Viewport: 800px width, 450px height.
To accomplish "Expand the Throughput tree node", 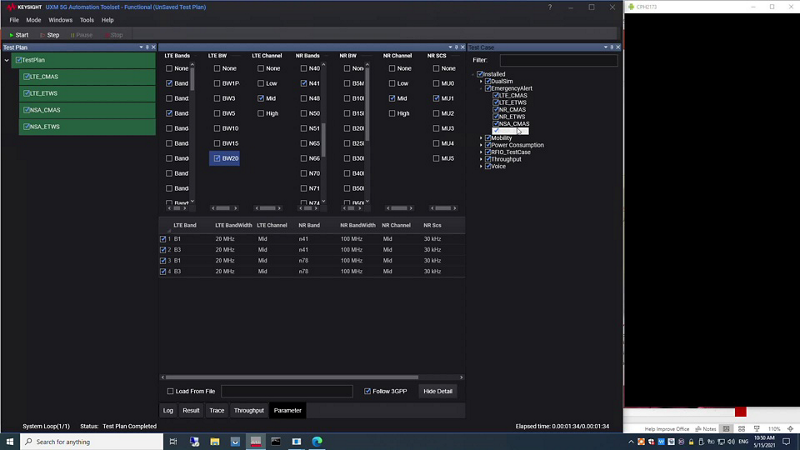I will click(481, 159).
